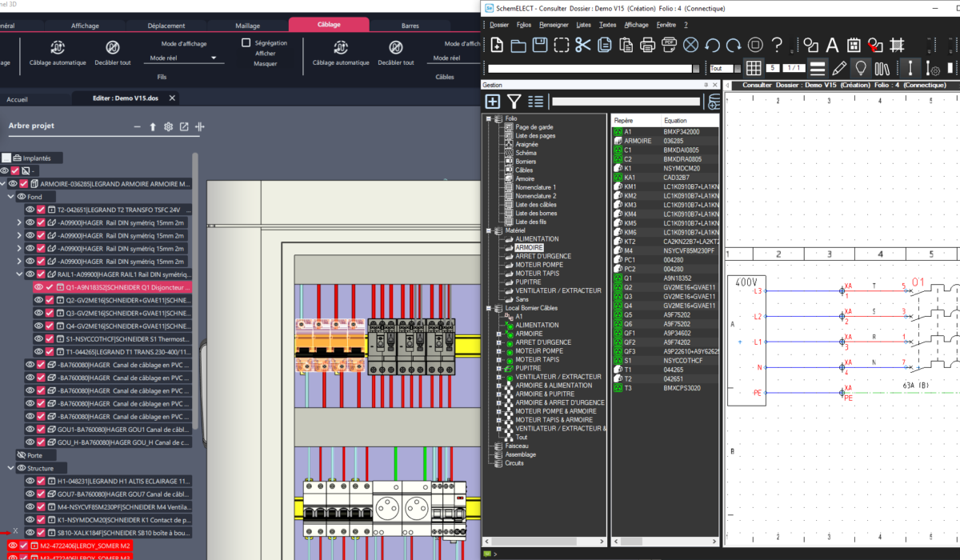Click the pencil edit icon

(839, 68)
